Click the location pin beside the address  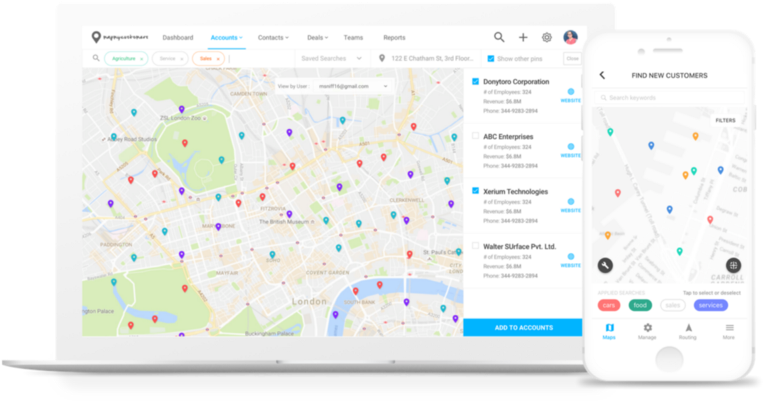tap(382, 58)
